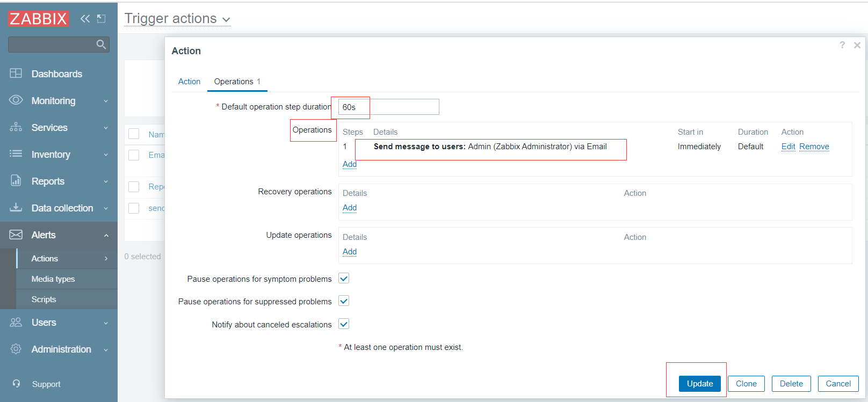Toggle Pause operations for symptom problems
This screenshot has height=402, width=868.
pyautogui.click(x=344, y=278)
